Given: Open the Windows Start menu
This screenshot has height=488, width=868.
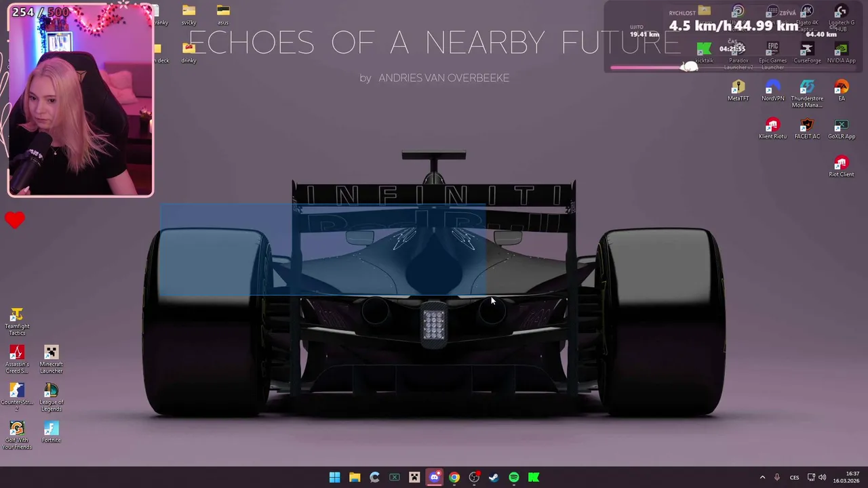Looking at the screenshot, I should [x=334, y=477].
